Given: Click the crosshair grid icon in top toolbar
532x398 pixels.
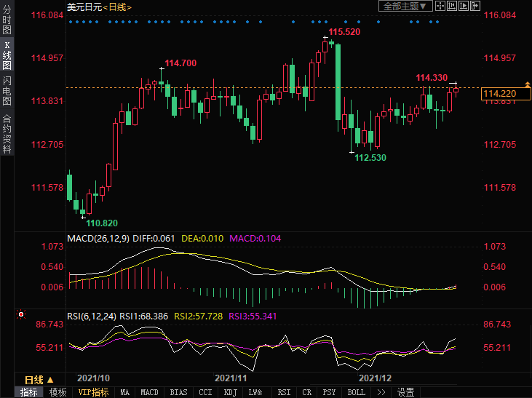Looking at the screenshot, I should (441, 6).
